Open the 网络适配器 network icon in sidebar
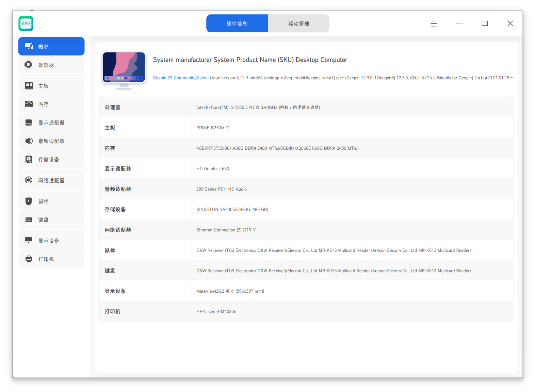The image size is (535, 392). 29,180
